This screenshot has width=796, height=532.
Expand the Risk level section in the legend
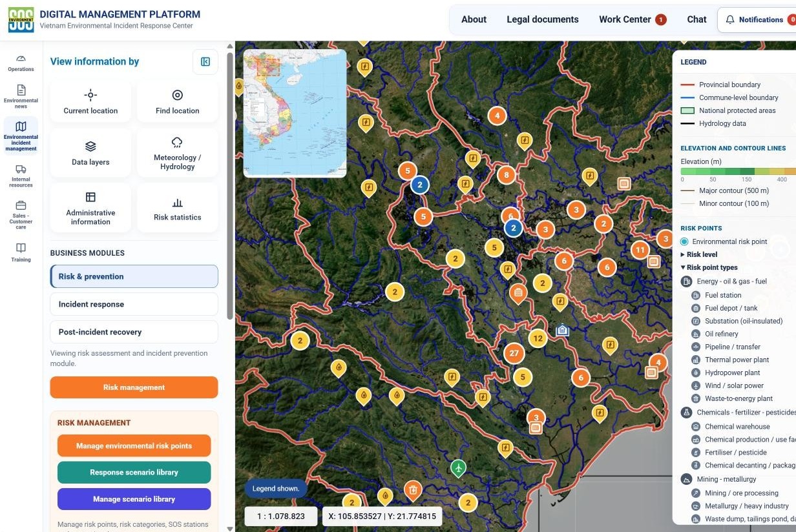click(x=699, y=254)
